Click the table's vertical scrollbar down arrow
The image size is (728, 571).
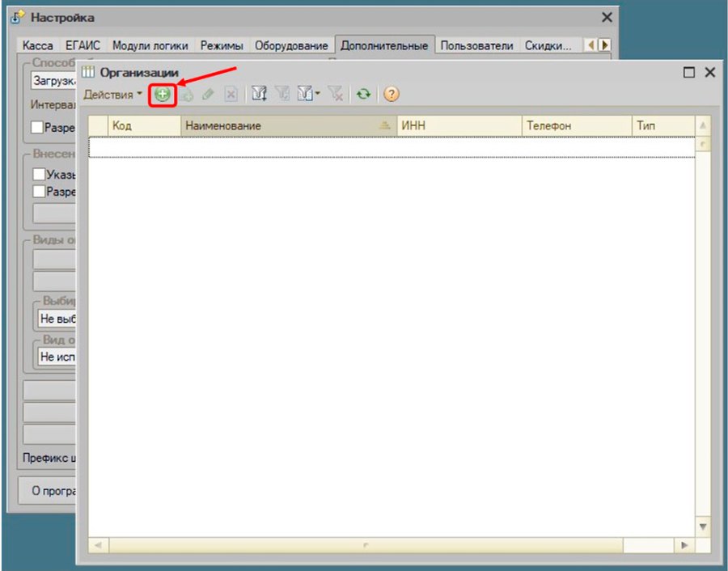703,527
